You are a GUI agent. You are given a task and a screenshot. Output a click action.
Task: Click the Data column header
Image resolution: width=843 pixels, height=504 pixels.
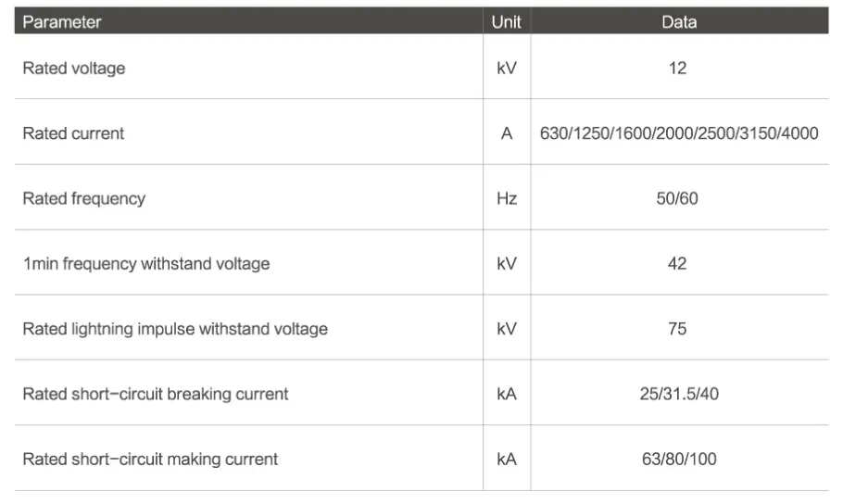coord(678,21)
